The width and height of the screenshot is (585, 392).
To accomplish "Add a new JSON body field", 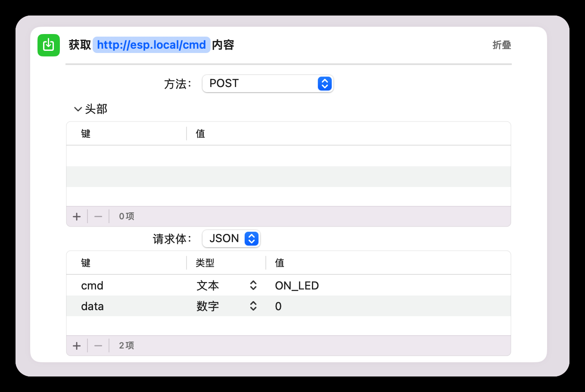I will pos(77,345).
